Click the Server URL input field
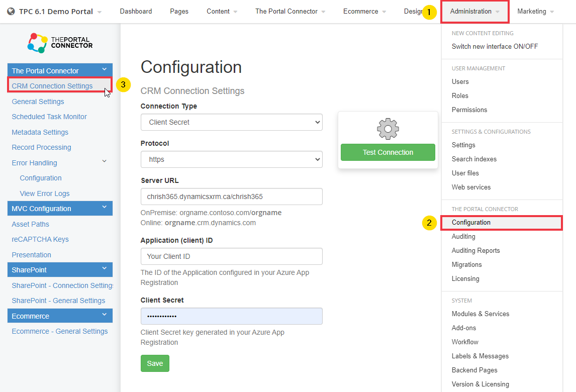The height and width of the screenshot is (392, 576). click(x=231, y=197)
